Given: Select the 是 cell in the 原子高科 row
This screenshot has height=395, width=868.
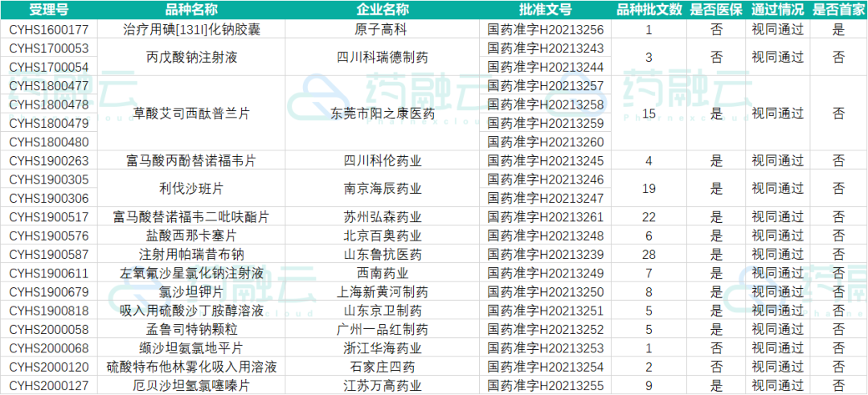Looking at the screenshot, I should point(838,29).
